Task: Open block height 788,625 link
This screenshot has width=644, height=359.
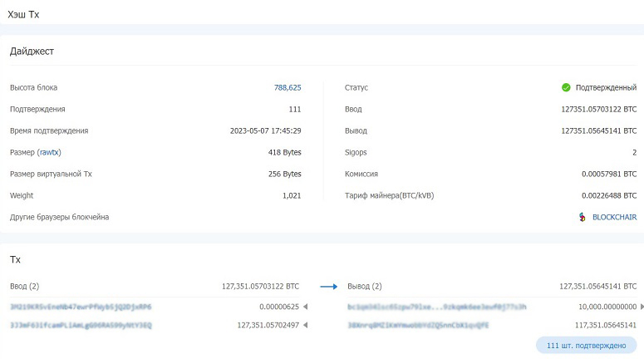Action: click(x=288, y=87)
